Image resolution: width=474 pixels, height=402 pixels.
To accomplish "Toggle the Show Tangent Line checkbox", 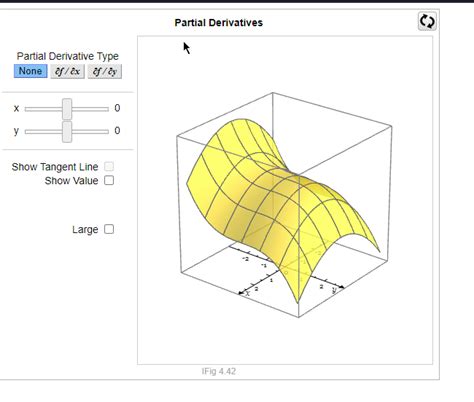I will click(109, 166).
